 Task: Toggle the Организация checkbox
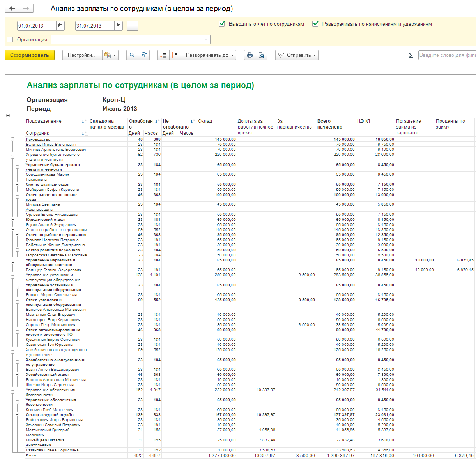coord(10,39)
